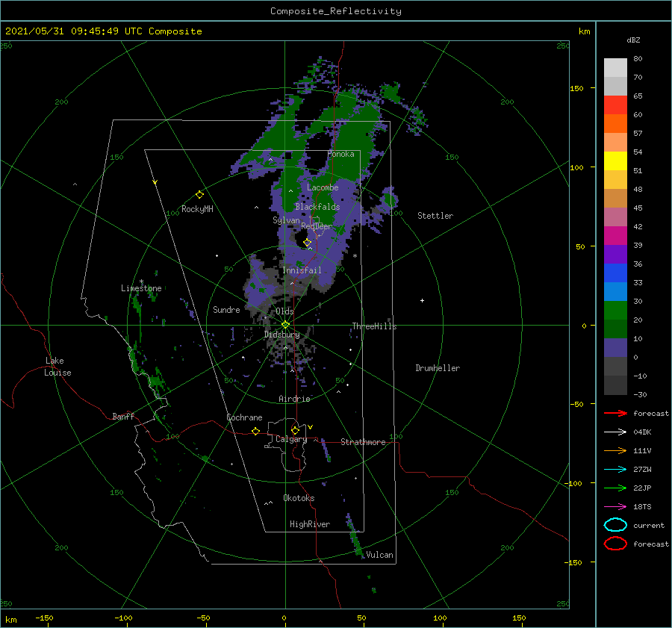The width and height of the screenshot is (672, 628).
Task: Click the Okotoks label
Action: [299, 498]
